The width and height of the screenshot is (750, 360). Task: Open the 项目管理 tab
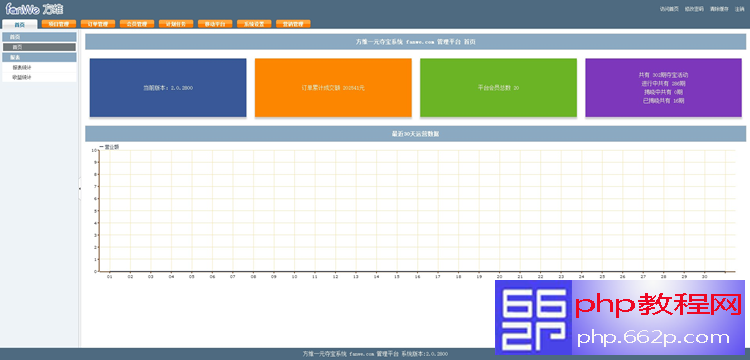59,24
